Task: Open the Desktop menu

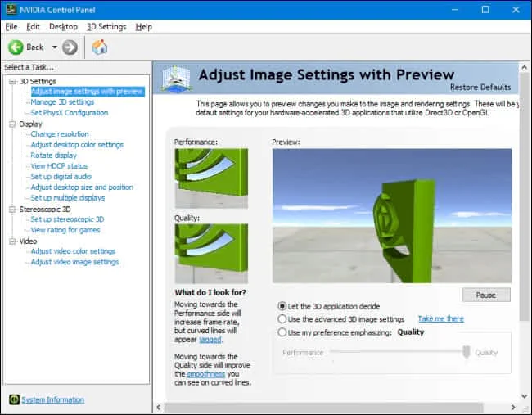Action: (x=63, y=27)
